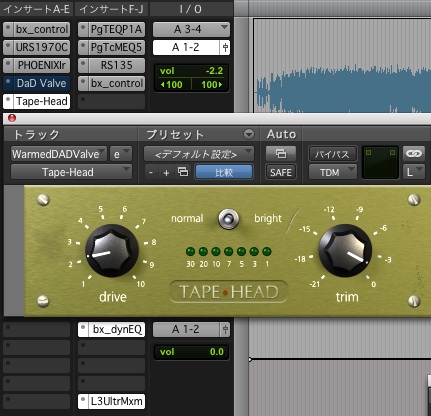The width and height of the screenshot is (431, 416).
Task: Open the preset menu circle arrow icon
Action: pyautogui.click(x=249, y=134)
